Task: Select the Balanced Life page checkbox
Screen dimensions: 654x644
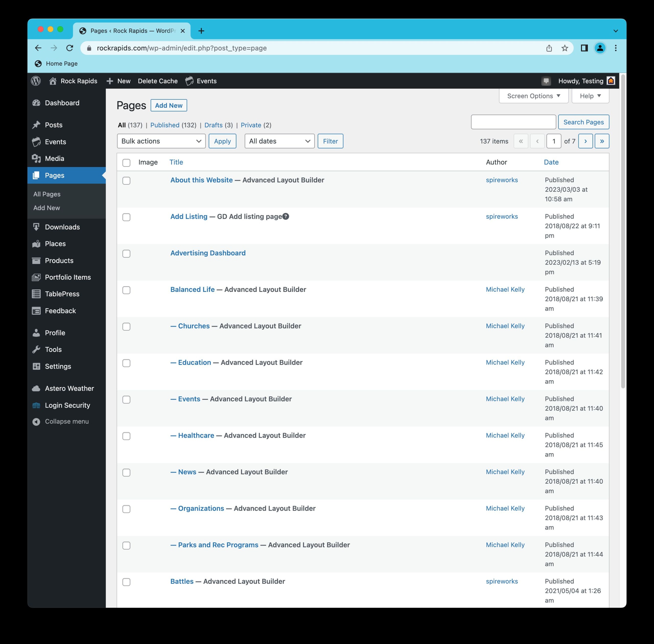Action: click(126, 290)
